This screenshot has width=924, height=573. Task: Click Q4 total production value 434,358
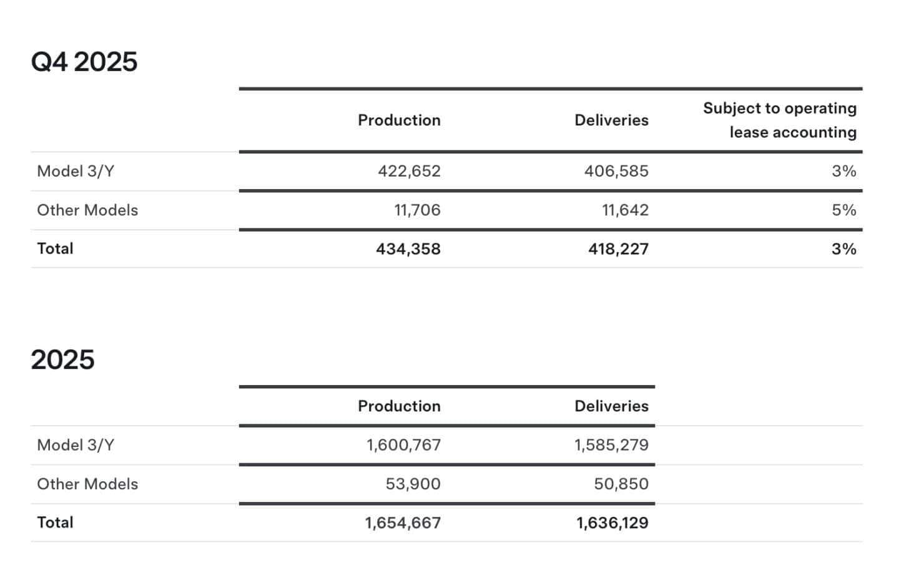coord(408,249)
